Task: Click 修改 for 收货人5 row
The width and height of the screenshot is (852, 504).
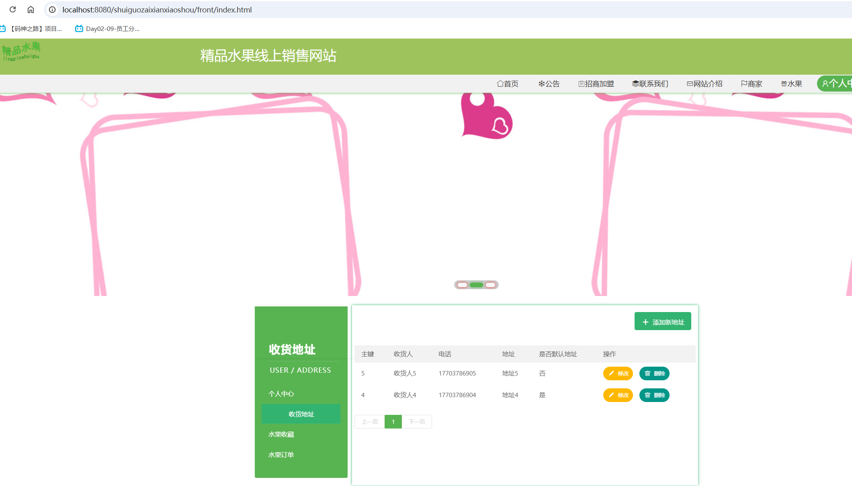Action: pos(618,373)
